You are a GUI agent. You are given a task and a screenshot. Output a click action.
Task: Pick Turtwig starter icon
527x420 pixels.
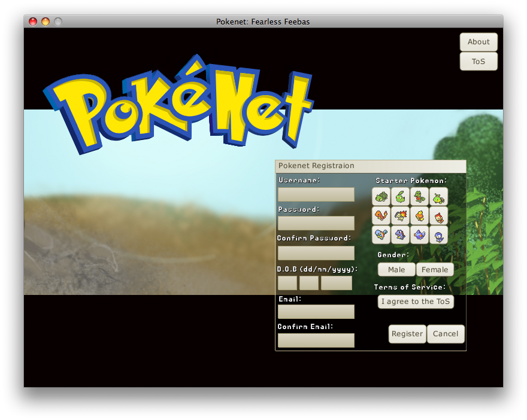(x=438, y=196)
